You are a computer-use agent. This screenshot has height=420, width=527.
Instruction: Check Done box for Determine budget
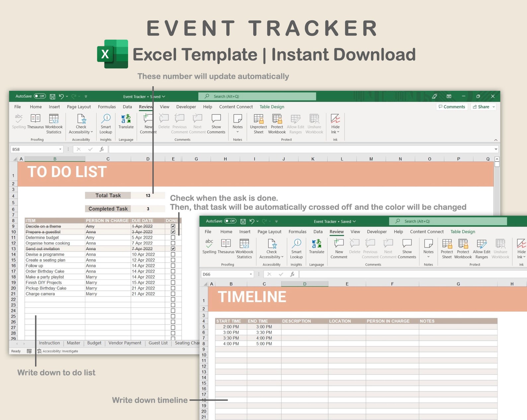pos(173,238)
